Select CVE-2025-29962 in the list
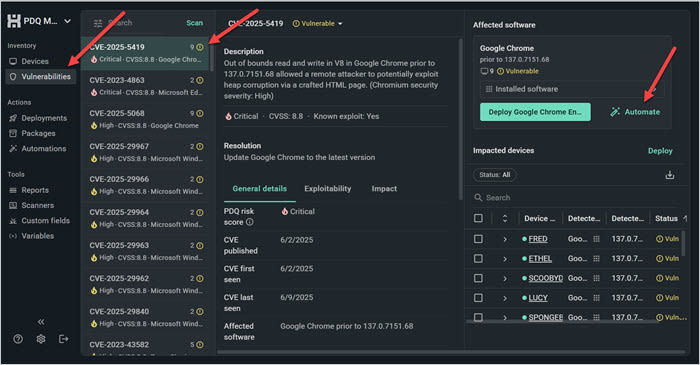700x365 pixels. point(145,284)
